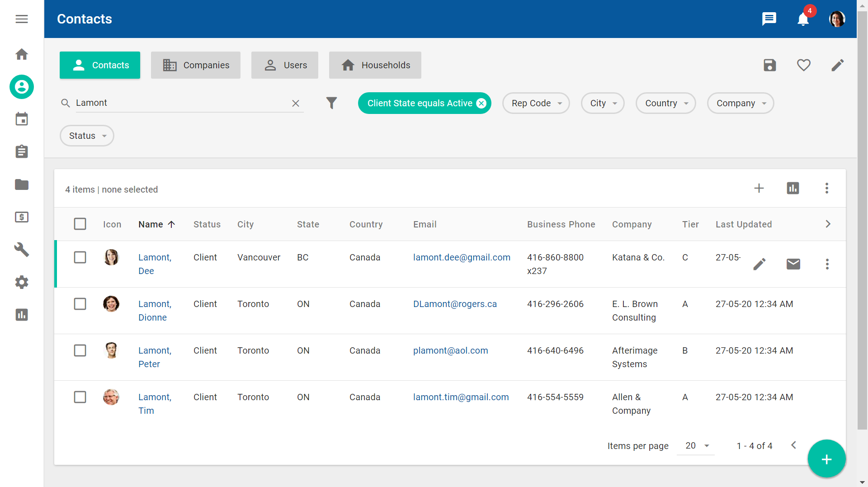Screen dimensions: 868x487
Task: Click the heart favorites icon
Action: click(803, 65)
